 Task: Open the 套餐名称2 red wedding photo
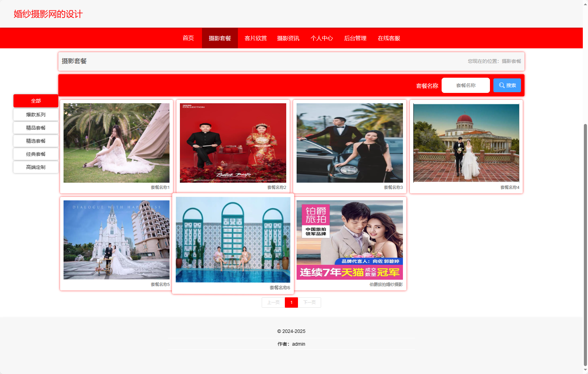point(233,143)
